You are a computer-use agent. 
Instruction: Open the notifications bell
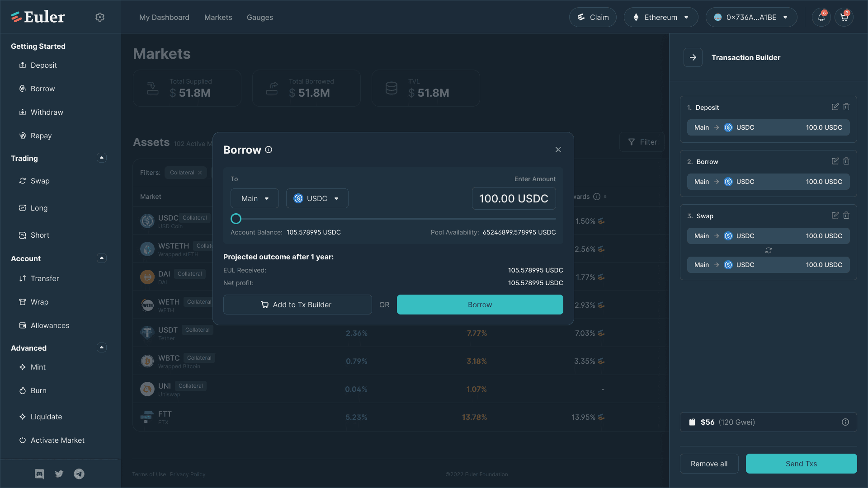click(x=821, y=17)
